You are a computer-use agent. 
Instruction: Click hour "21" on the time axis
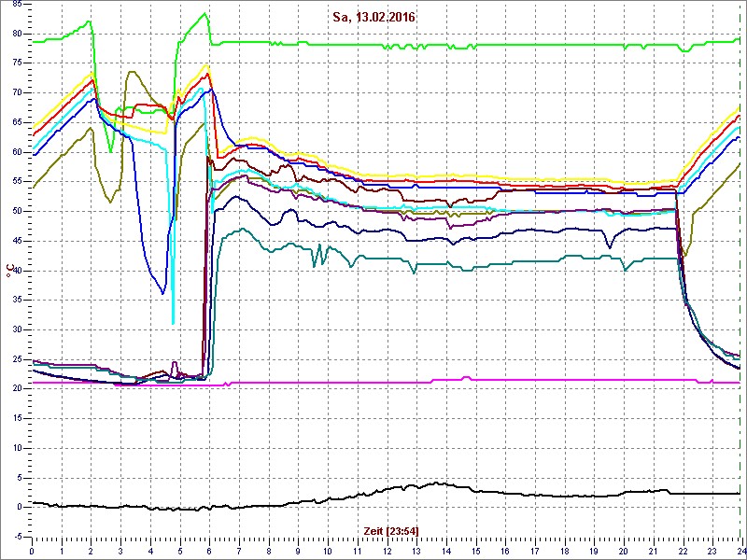[653, 552]
